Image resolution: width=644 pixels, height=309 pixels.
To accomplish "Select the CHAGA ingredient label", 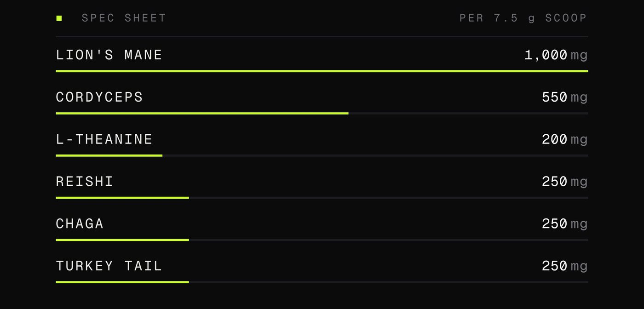I will [x=80, y=223].
